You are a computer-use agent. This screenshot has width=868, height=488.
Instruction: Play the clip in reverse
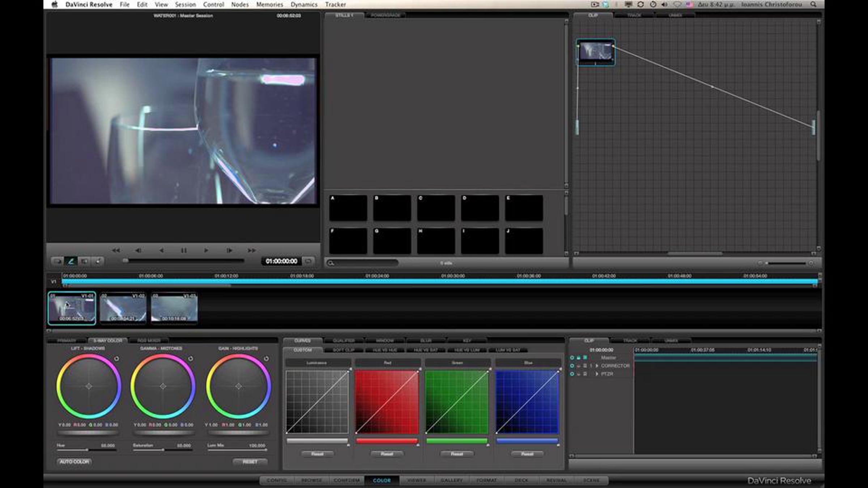(161, 250)
